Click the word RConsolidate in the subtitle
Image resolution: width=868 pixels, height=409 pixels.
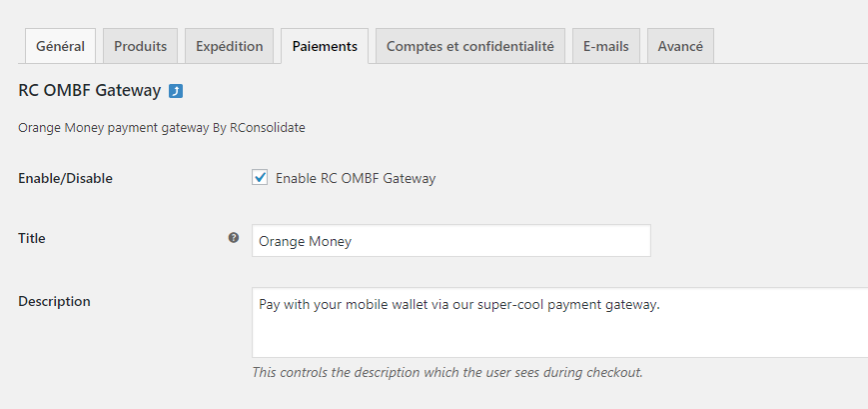pyautogui.click(x=267, y=127)
